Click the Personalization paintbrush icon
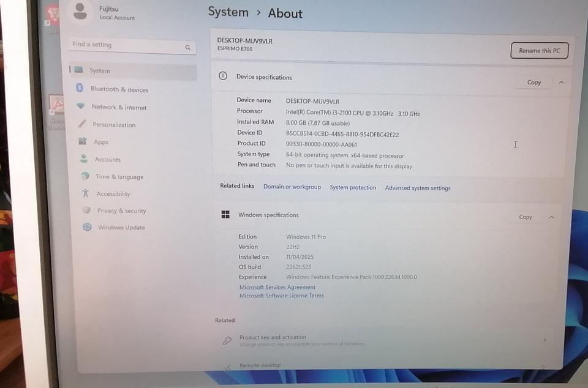588x388 pixels. [82, 123]
